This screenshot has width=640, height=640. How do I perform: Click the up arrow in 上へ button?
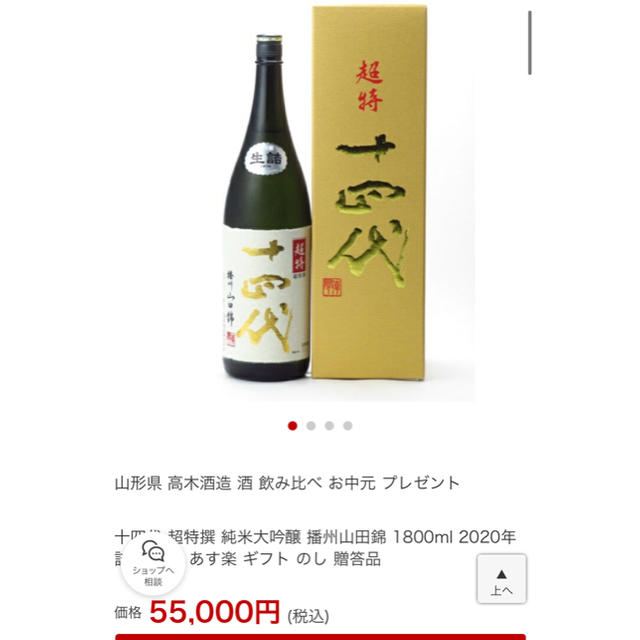pyautogui.click(x=501, y=575)
